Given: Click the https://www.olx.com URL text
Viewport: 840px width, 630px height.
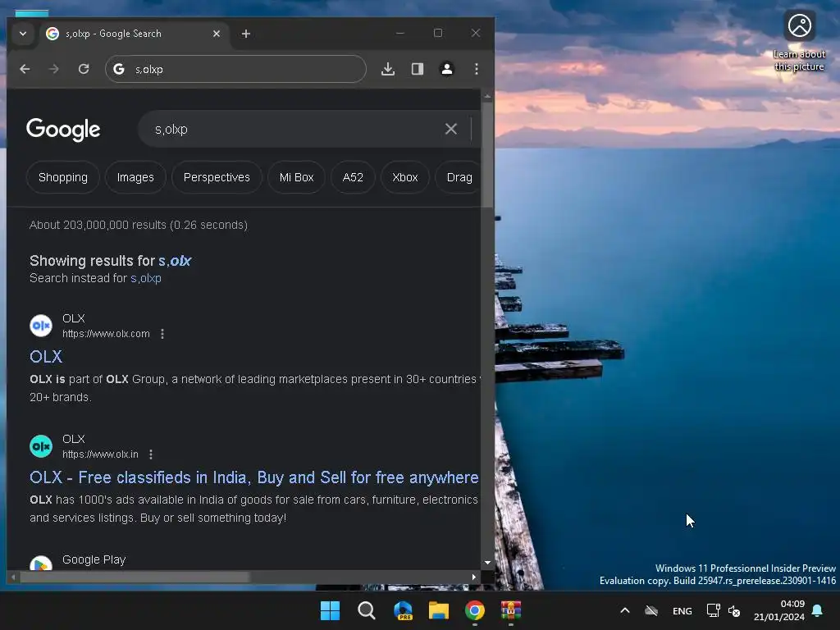Looking at the screenshot, I should click(x=106, y=334).
